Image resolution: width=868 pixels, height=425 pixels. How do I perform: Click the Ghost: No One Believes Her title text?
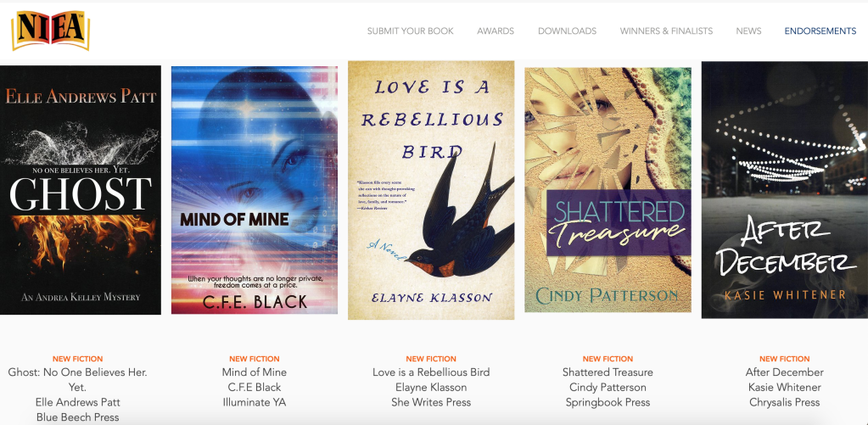(77, 379)
